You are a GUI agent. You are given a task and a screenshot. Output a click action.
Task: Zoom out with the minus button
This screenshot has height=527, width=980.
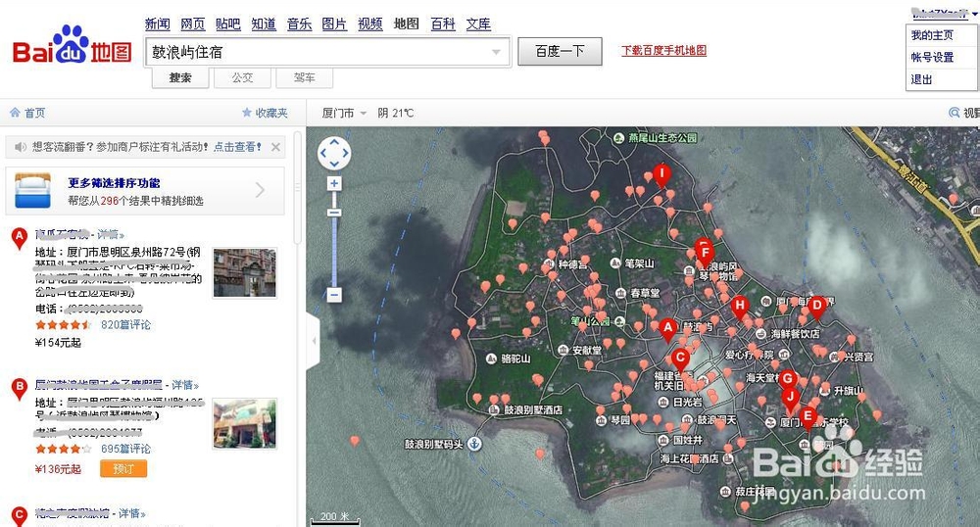pos(334,295)
